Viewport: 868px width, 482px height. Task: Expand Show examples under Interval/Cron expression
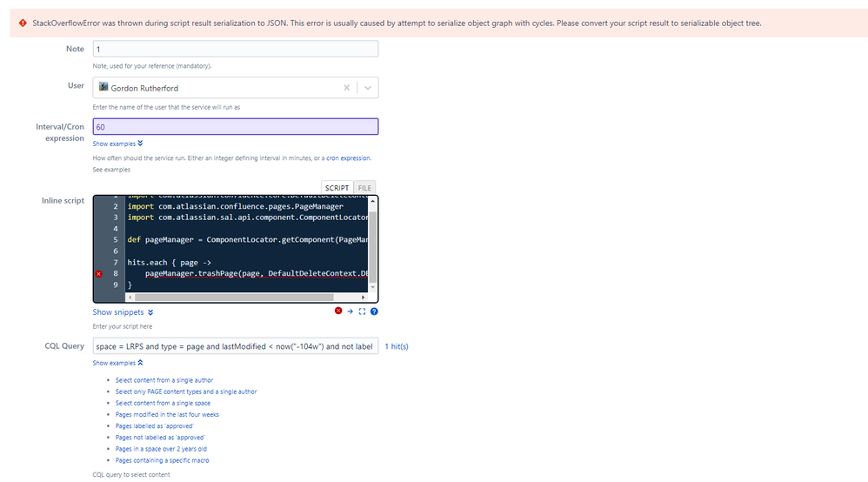(117, 144)
